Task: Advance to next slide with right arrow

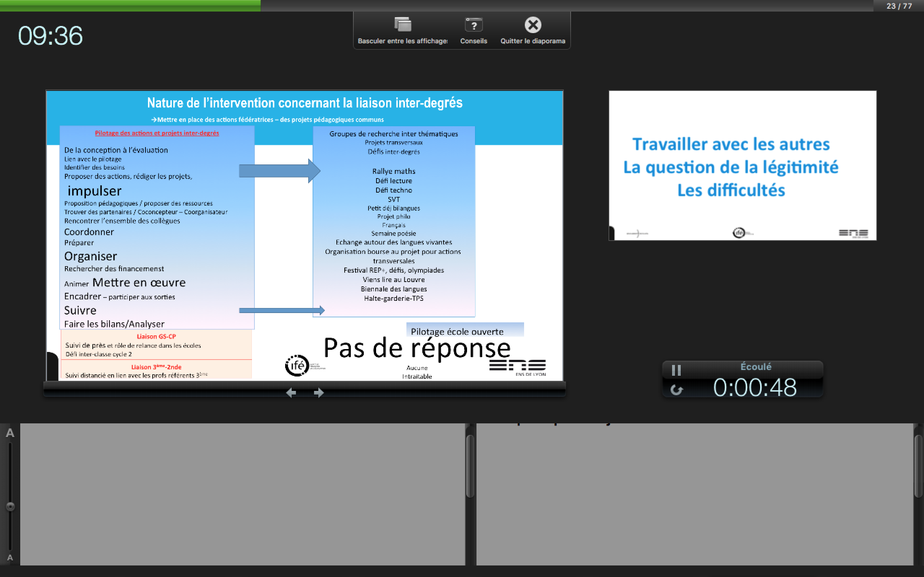Action: [319, 393]
